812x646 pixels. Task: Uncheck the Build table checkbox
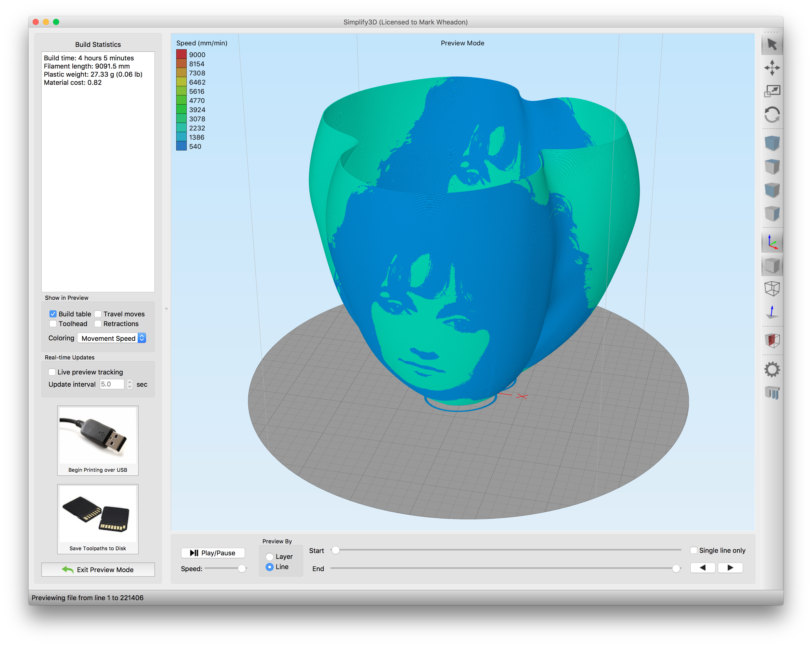pos(53,314)
